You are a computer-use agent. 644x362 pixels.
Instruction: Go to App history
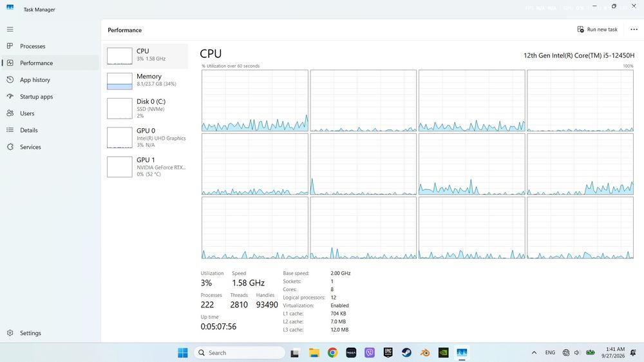pos(50,80)
